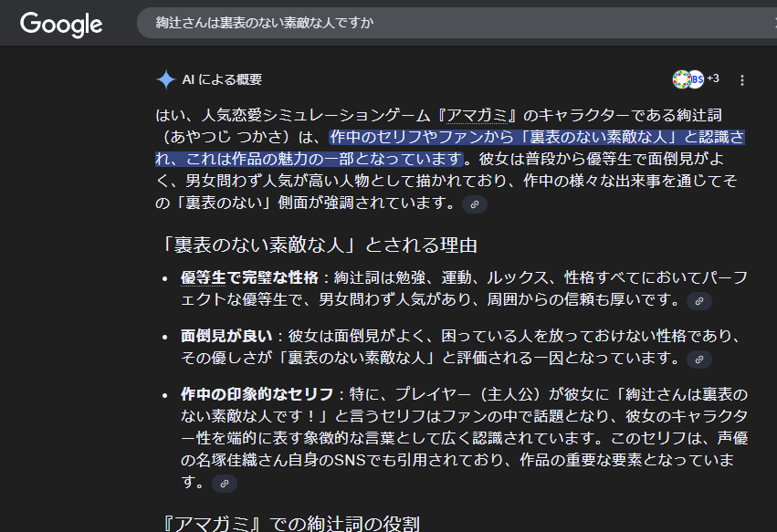Show sources via the +3 favicon group

click(x=696, y=79)
